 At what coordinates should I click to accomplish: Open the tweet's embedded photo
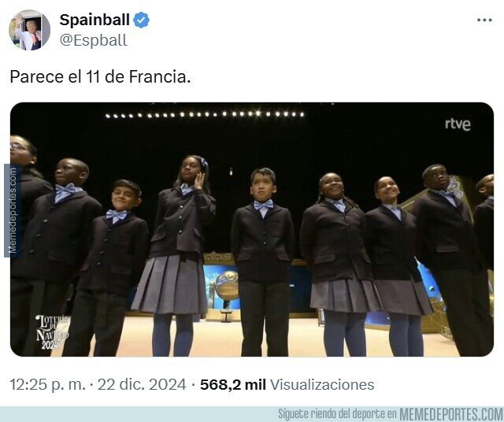coord(252,229)
